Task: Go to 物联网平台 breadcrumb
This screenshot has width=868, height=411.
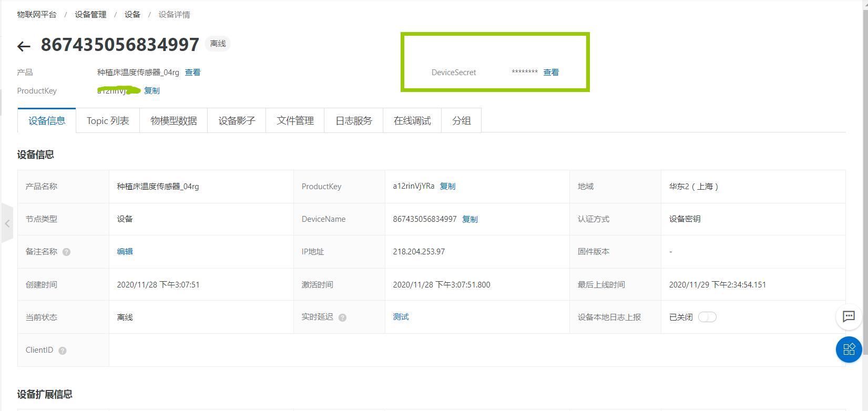Action: click(x=37, y=15)
